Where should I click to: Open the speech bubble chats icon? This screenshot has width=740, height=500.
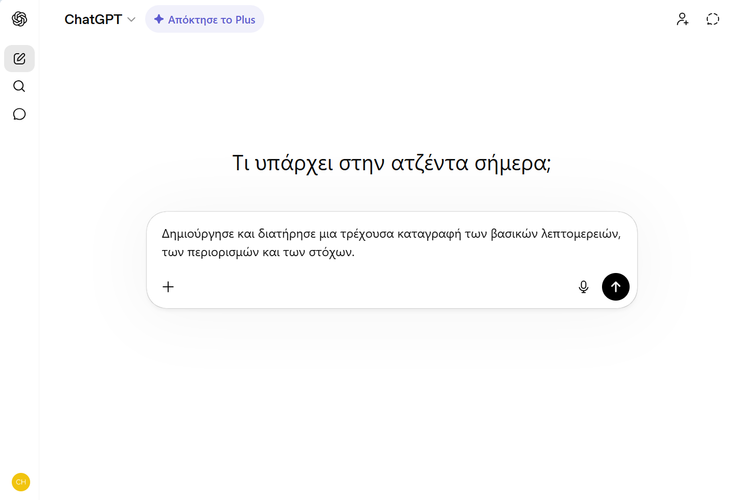pyautogui.click(x=19, y=114)
